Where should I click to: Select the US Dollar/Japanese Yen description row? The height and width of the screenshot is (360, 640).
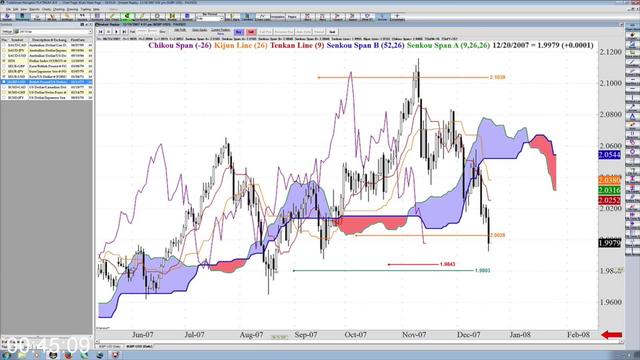click(47, 98)
